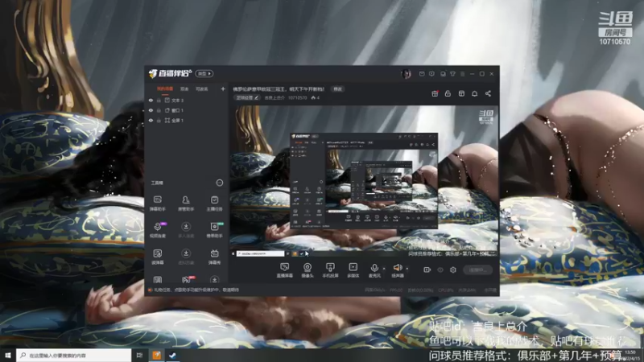Open the mail envelope icon in the title bar
Image resolution: width=644 pixels, height=362 pixels.
[422, 74]
